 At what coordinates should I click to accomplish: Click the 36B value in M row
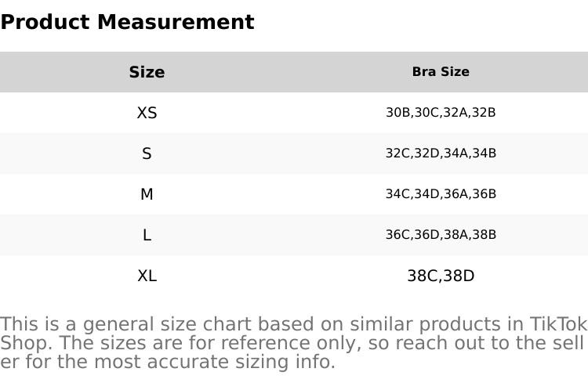pyautogui.click(x=484, y=194)
